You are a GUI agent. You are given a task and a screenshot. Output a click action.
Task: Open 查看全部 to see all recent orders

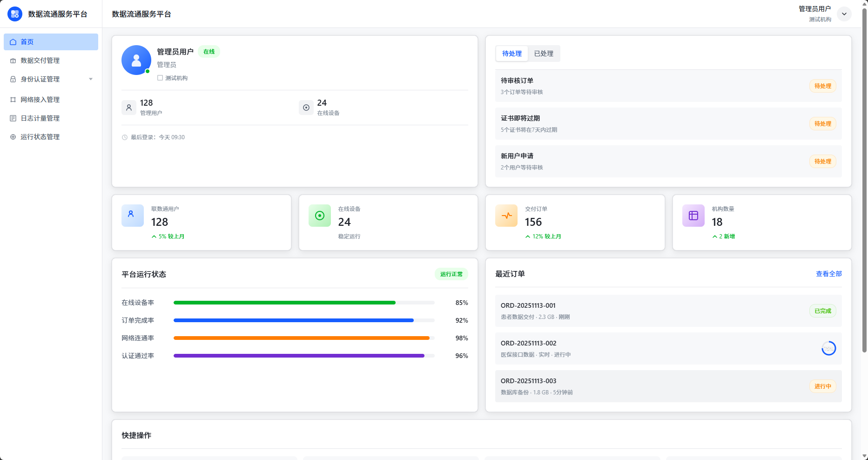click(828, 274)
